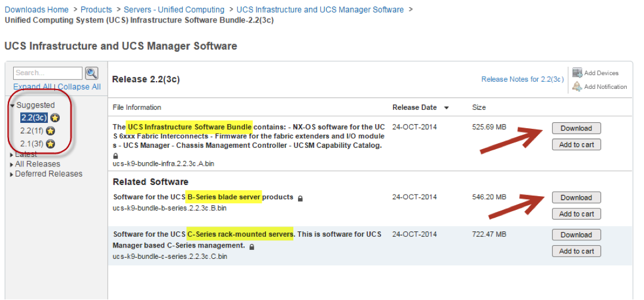Screen dimensions: 644x300
Task: Download the UCS Infrastructure Software Bundle
Action: click(576, 128)
